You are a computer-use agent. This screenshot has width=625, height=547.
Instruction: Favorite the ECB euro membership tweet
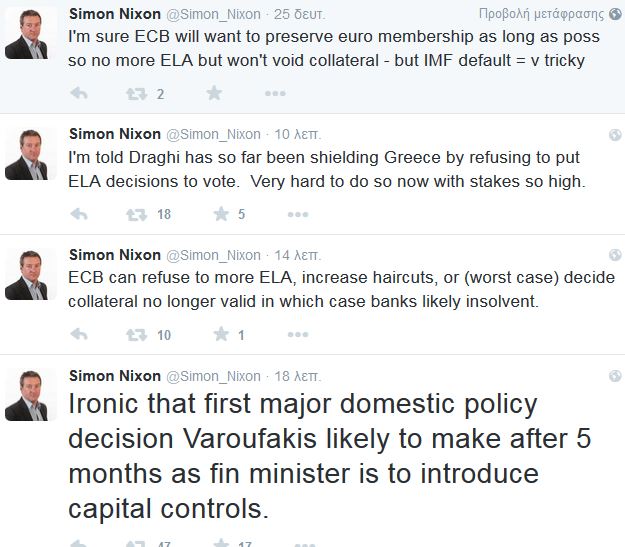click(214, 94)
